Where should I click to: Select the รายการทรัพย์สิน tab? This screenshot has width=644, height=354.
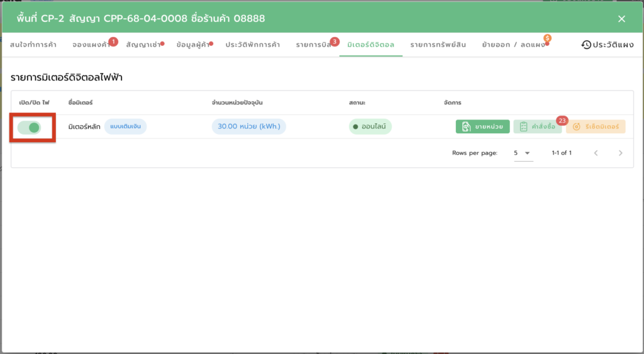(x=438, y=45)
